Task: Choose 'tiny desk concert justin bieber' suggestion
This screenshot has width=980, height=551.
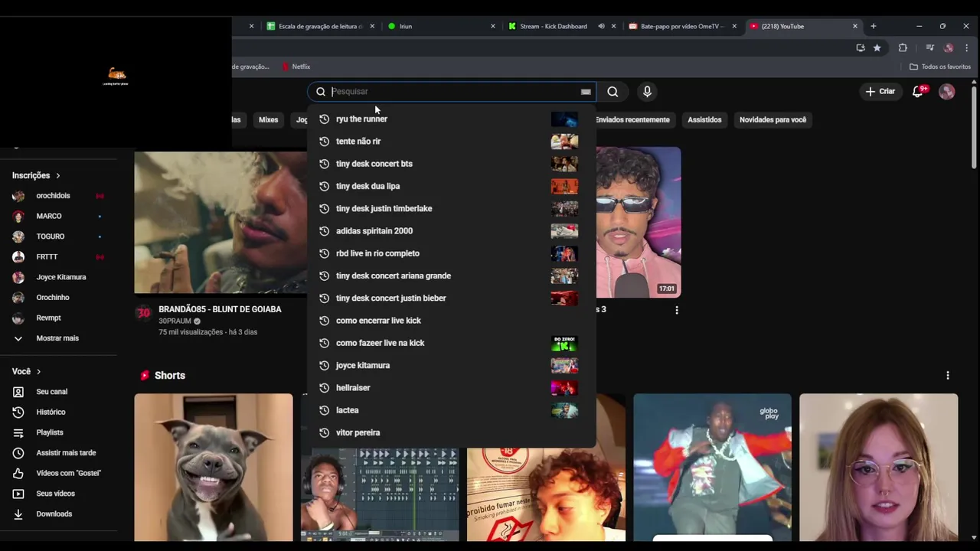Action: (x=452, y=298)
